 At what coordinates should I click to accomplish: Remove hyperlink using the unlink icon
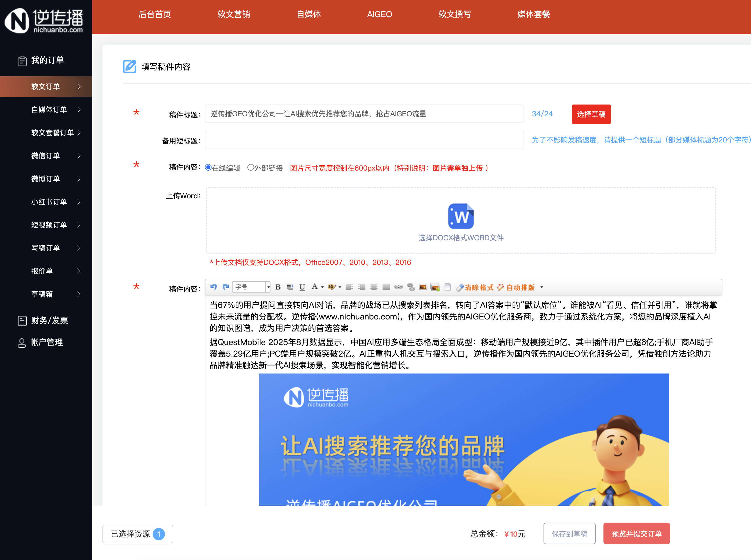coord(411,287)
